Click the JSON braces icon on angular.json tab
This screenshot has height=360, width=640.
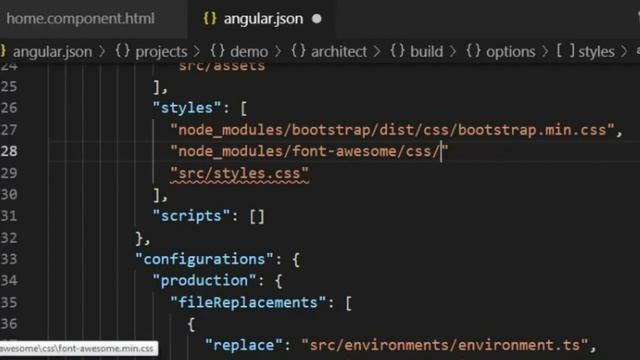click(210, 19)
